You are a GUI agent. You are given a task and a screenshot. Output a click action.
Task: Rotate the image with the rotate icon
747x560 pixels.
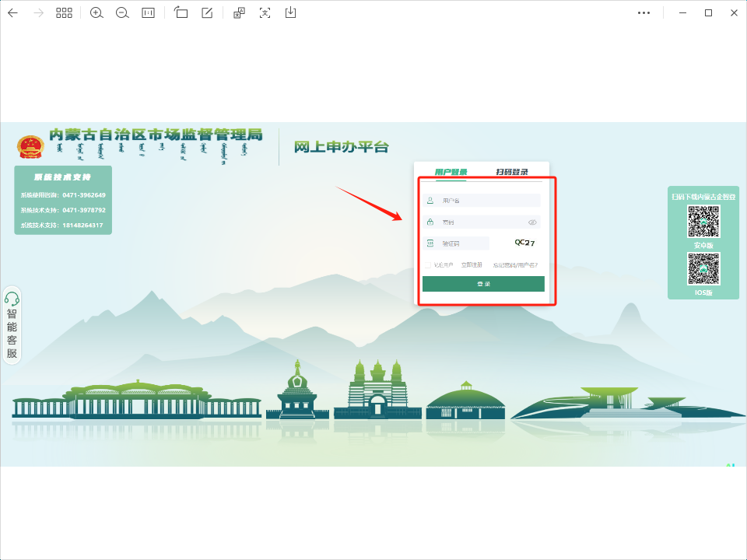[x=181, y=12]
